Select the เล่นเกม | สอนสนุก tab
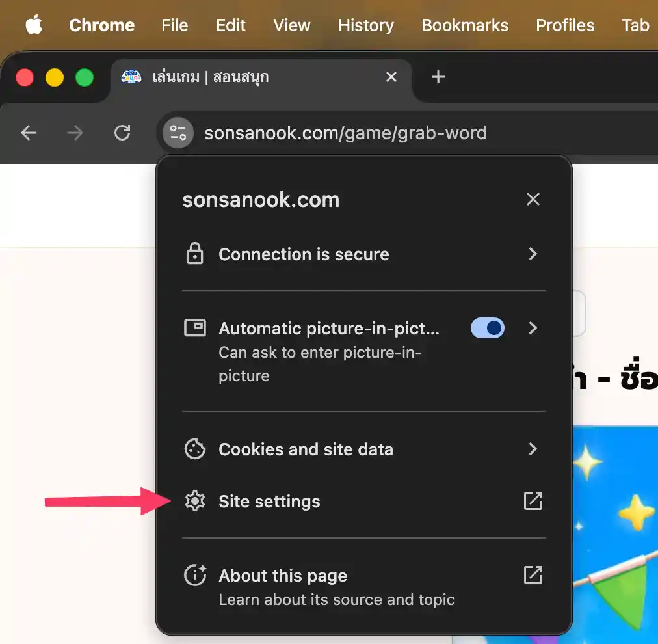658x644 pixels. tap(261, 77)
